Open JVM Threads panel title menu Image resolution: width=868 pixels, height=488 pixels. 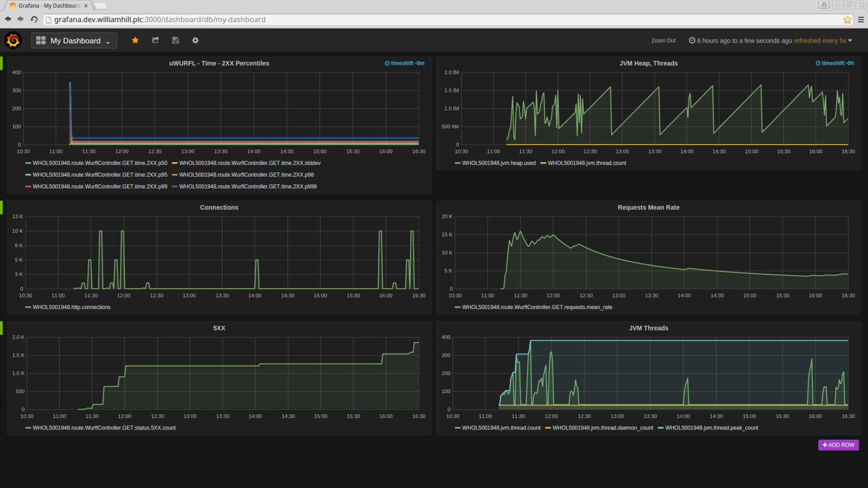(x=648, y=328)
